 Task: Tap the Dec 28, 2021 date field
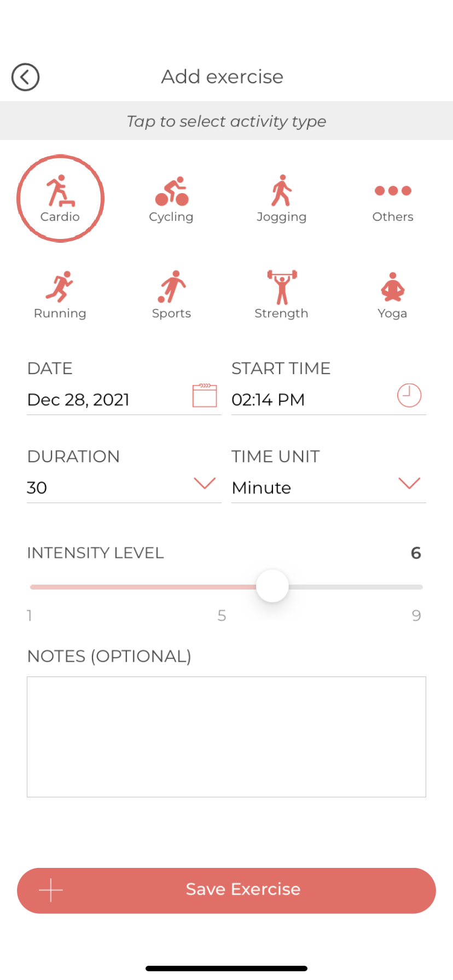[78, 400]
